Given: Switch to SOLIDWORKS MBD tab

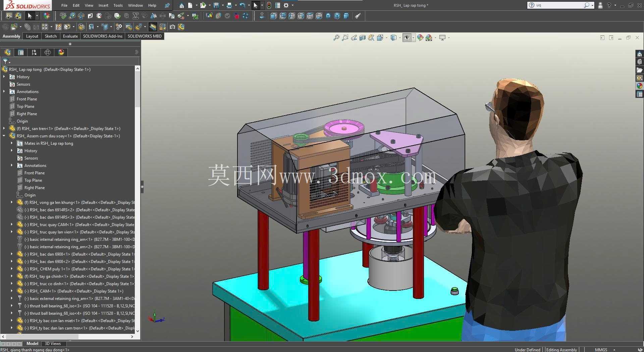Looking at the screenshot, I should click(x=145, y=36).
